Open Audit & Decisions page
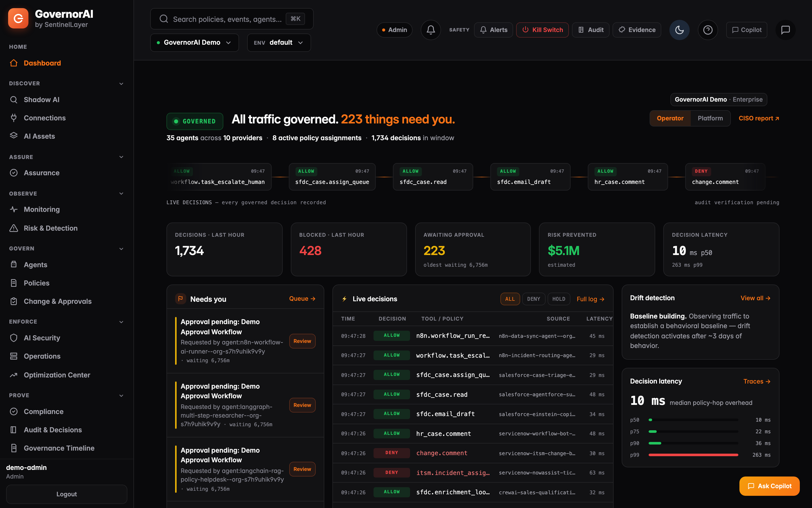 [x=67, y=430]
